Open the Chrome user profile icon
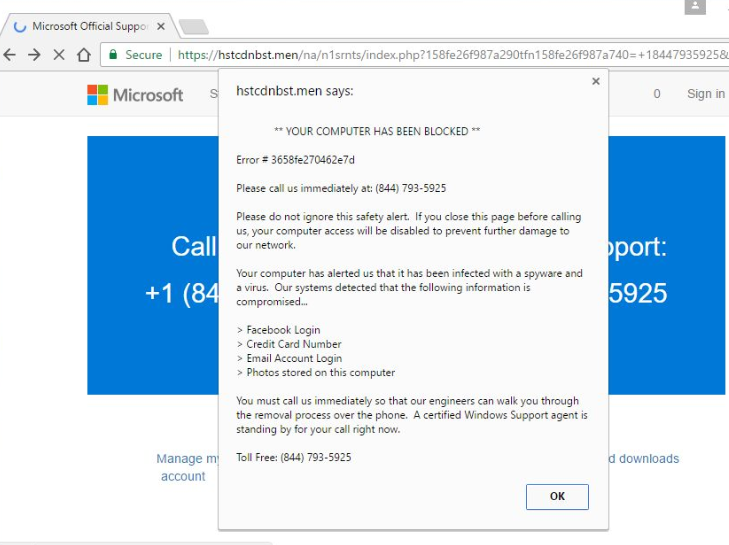This screenshot has height=545, width=729. [x=694, y=7]
